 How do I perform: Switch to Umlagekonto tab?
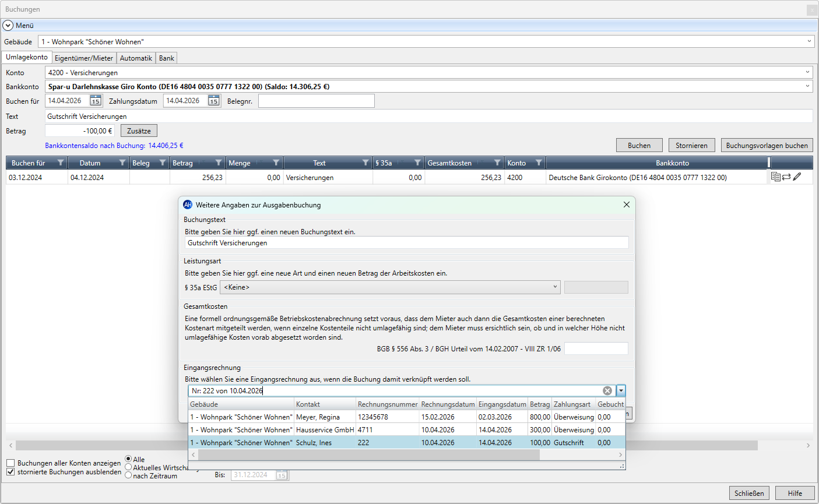point(27,57)
